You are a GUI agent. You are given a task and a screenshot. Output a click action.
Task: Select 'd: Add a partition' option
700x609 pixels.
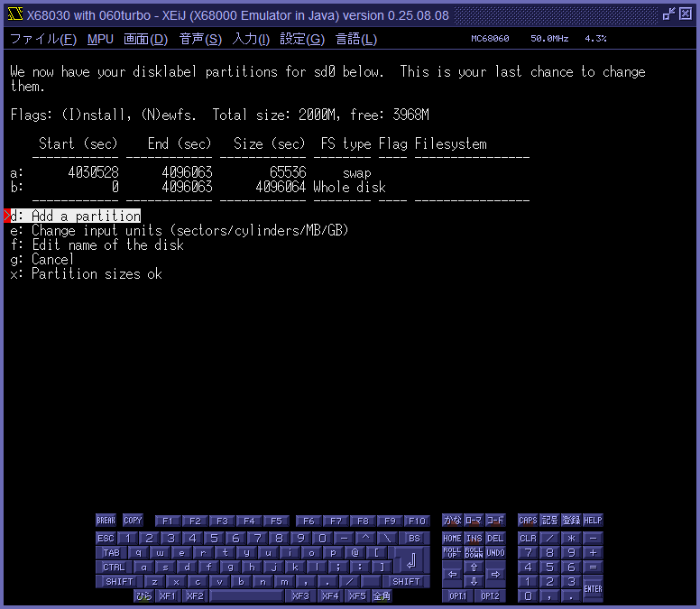(x=75, y=217)
